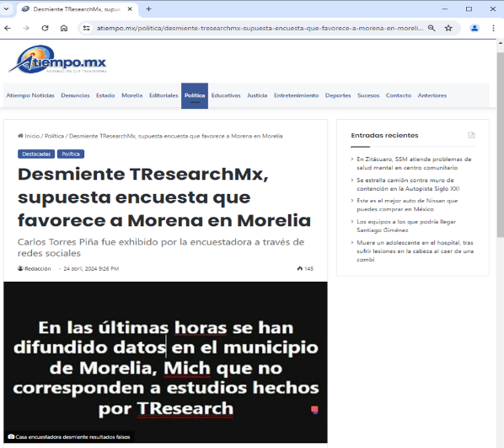Open the Santiago Giménez equipos article

click(406, 226)
